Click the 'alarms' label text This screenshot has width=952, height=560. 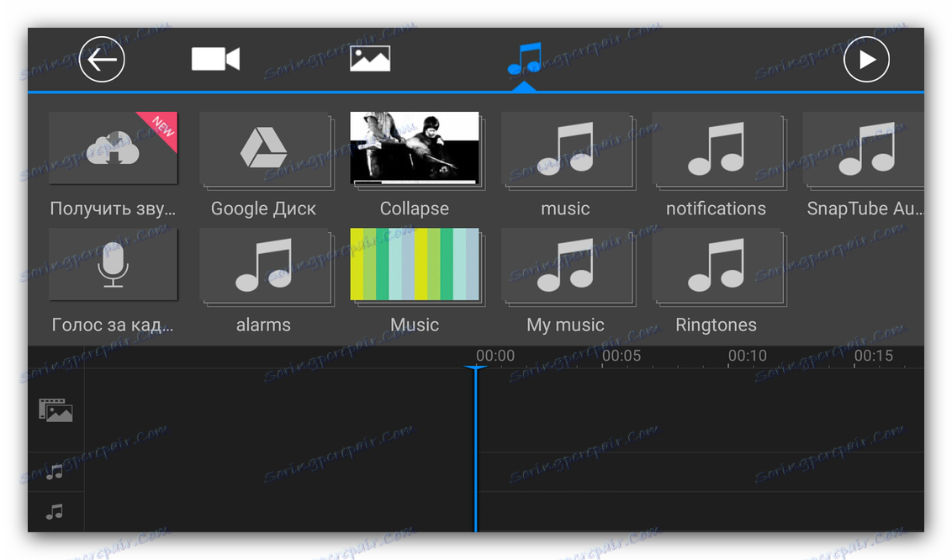[263, 325]
